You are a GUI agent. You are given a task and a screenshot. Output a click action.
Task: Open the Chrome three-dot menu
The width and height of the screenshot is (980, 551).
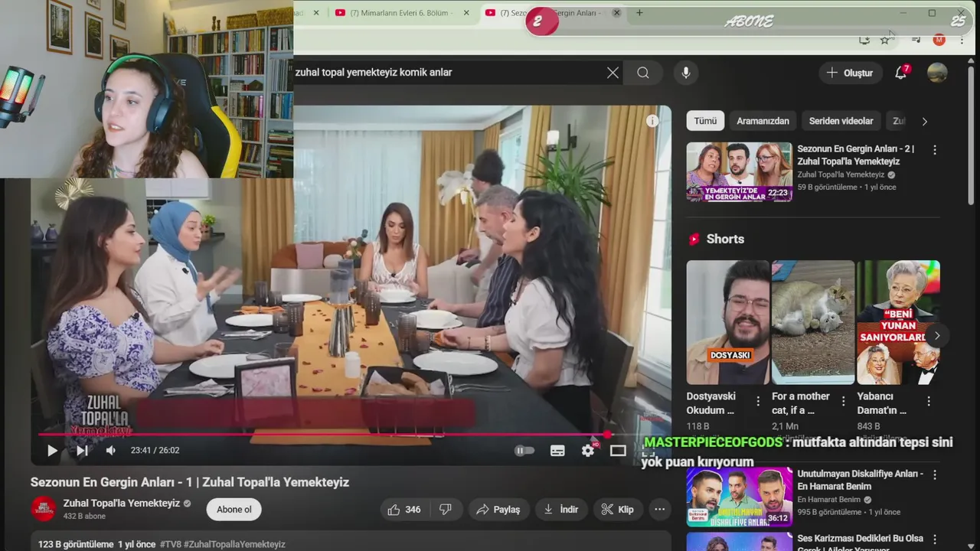(962, 40)
